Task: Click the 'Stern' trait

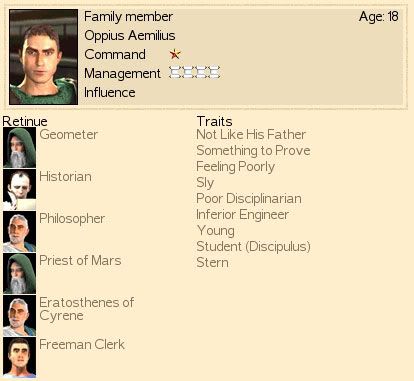Action: (x=212, y=263)
